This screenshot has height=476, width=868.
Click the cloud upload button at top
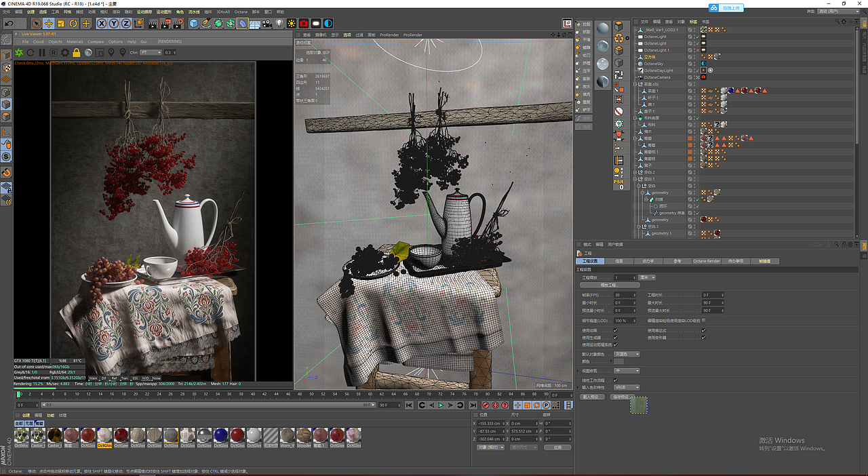point(726,8)
